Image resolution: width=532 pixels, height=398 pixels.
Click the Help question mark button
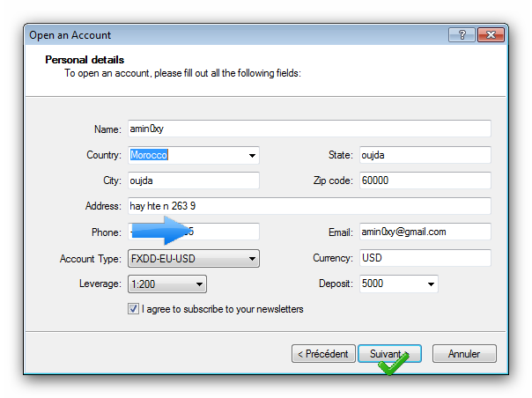[x=461, y=35]
